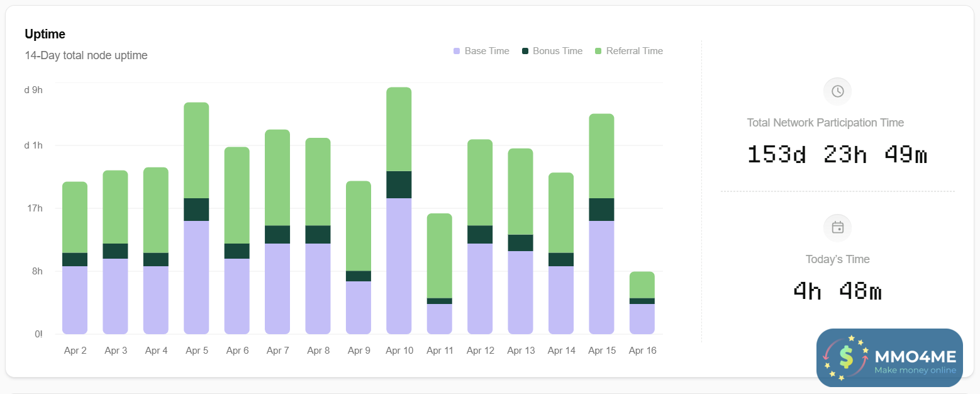
Task: Select the Apr 16 shortest bar
Action: 642,303
